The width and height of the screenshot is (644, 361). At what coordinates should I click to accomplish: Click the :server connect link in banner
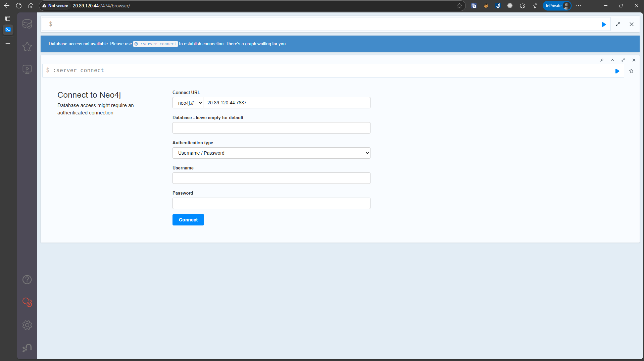(156, 44)
